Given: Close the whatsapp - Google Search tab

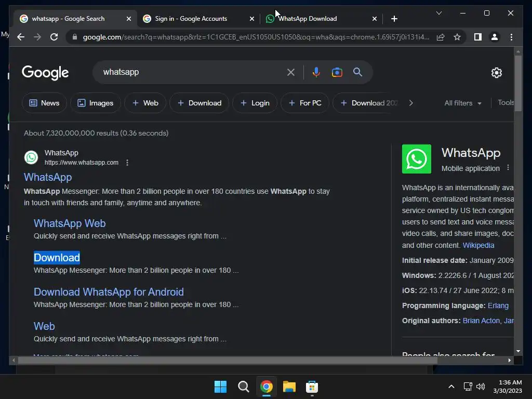Looking at the screenshot, I should pyautogui.click(x=129, y=19).
